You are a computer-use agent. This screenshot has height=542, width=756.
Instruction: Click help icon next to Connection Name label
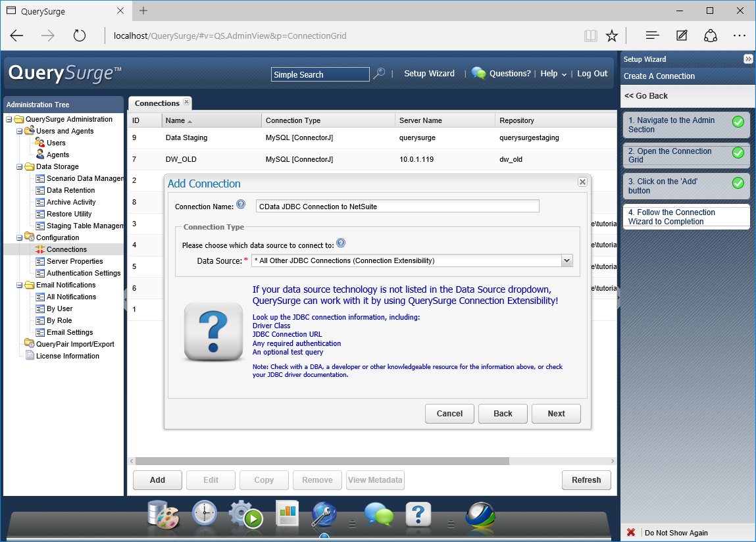[x=241, y=205]
